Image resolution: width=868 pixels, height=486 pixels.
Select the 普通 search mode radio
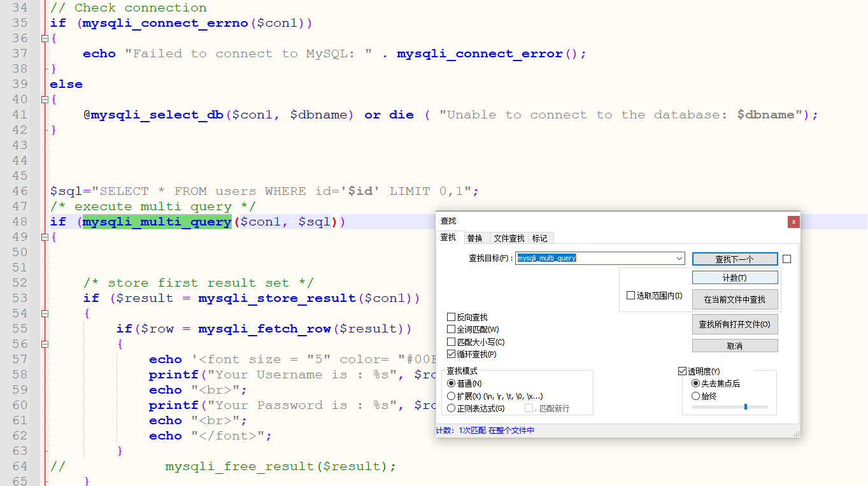[x=452, y=383]
